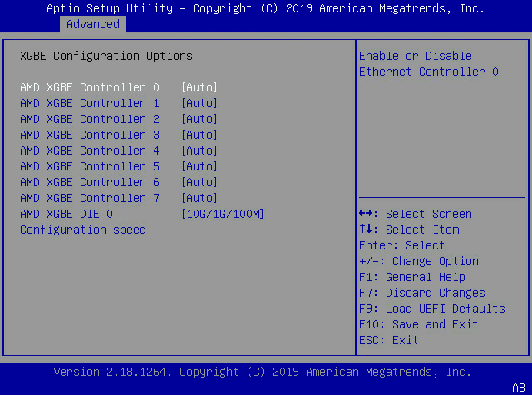Select AMD XGBE Controller 6 label
Viewport: 532px width, 395px height.
(90, 182)
